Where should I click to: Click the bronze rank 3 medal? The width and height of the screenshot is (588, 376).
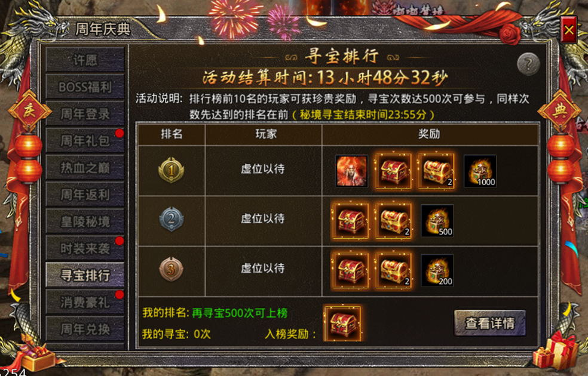(x=171, y=269)
